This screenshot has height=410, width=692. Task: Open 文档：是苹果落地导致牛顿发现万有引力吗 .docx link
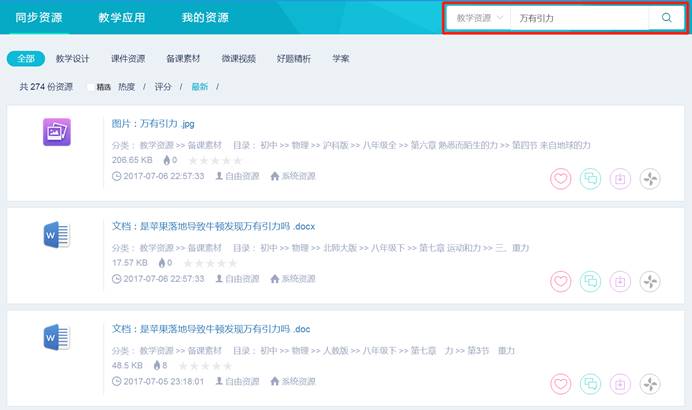tap(213, 226)
